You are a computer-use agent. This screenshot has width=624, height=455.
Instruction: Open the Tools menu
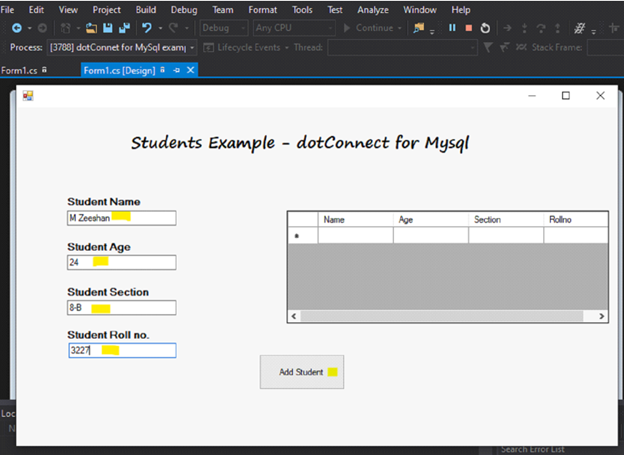click(x=302, y=10)
